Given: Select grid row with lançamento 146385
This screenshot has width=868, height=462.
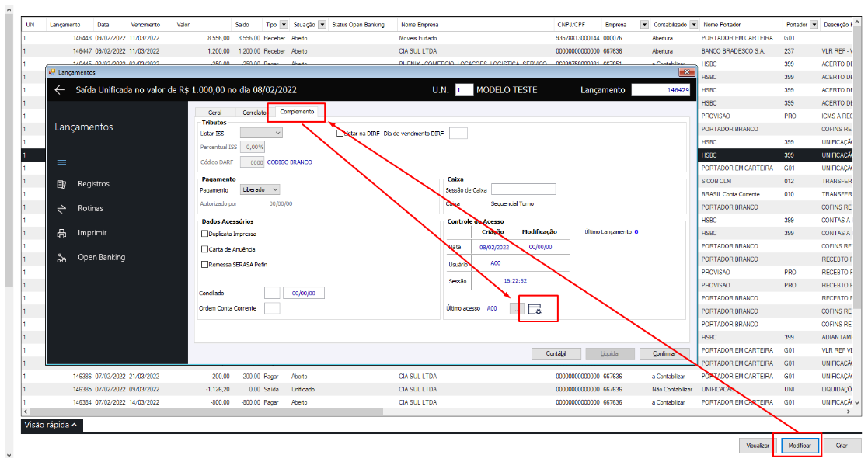Looking at the screenshot, I should coord(437,389).
